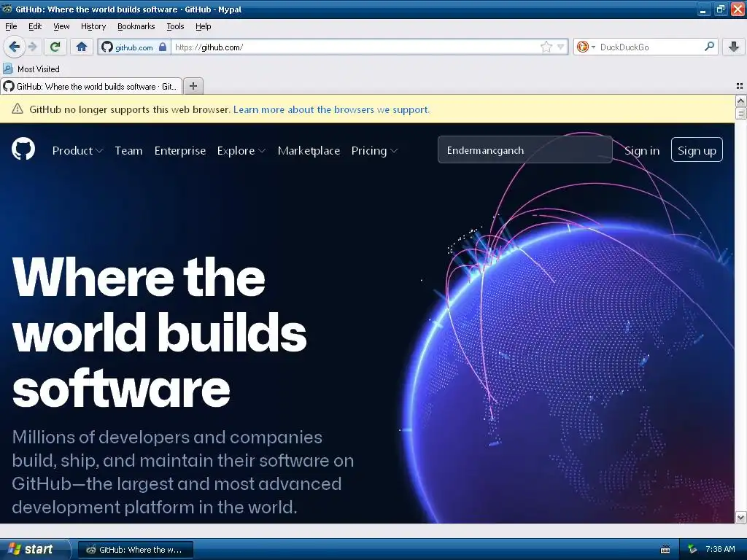Click the warning triangle in the yellow banner

(x=18, y=109)
